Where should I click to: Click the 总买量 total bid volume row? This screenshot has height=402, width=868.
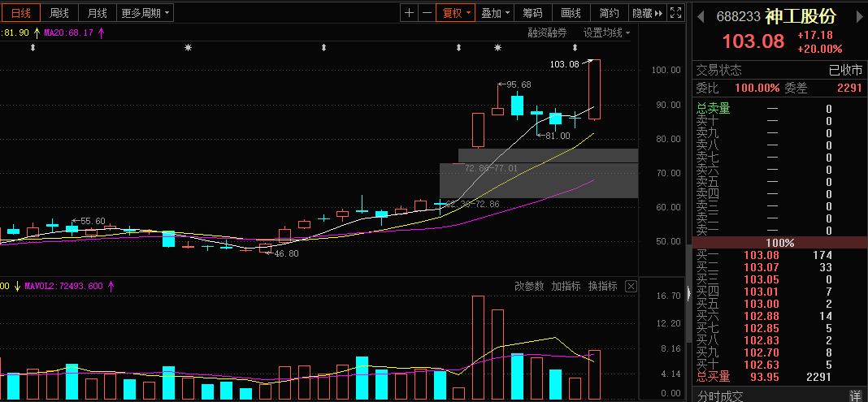[779, 377]
